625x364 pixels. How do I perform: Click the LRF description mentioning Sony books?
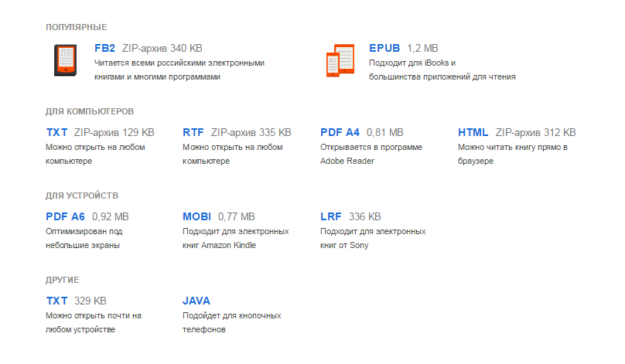(373, 238)
